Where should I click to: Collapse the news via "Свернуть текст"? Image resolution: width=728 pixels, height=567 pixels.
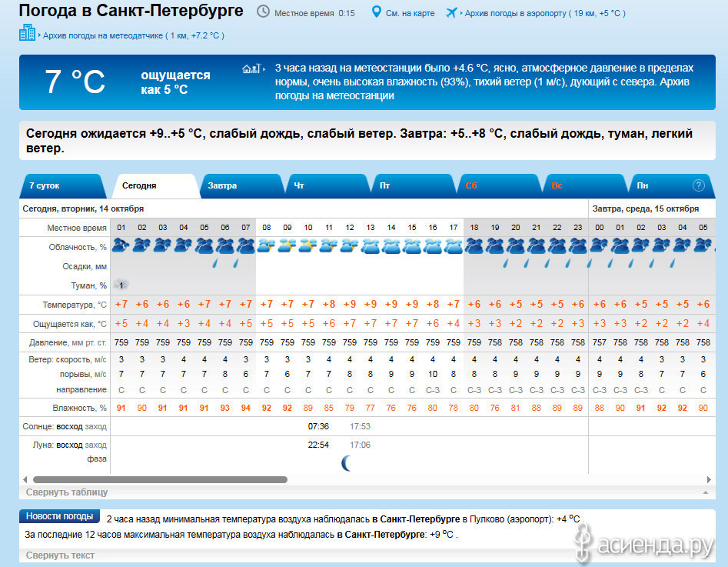pos(60,555)
